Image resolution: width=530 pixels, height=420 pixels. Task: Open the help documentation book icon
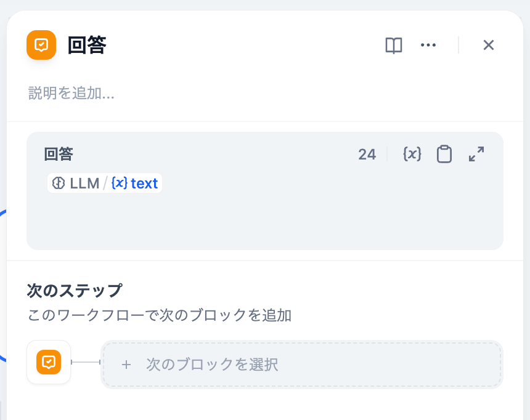(394, 45)
